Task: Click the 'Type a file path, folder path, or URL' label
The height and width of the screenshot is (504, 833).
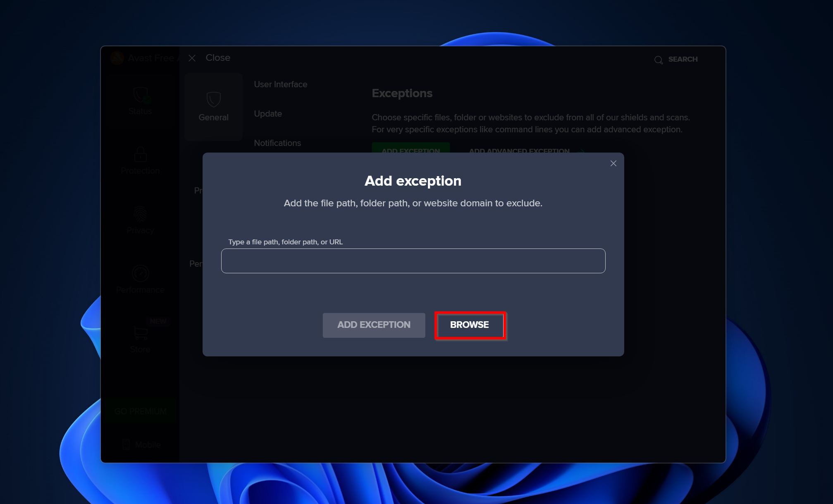Action: [x=285, y=242]
